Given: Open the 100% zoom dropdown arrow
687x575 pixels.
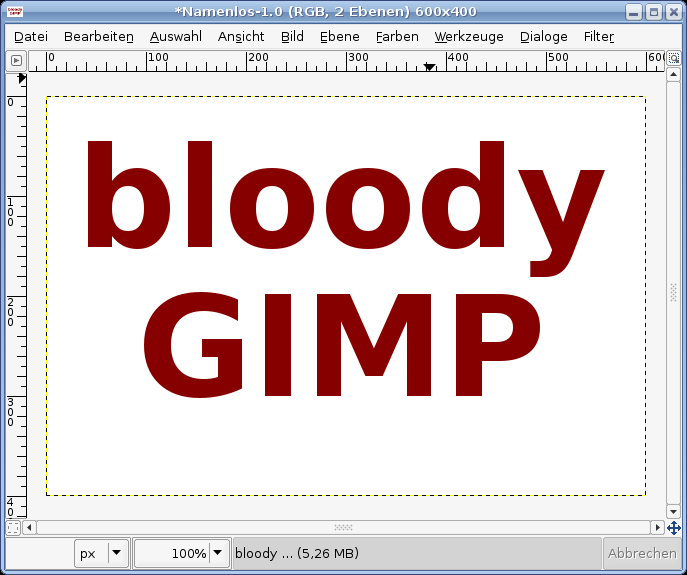Looking at the screenshot, I should [218, 553].
